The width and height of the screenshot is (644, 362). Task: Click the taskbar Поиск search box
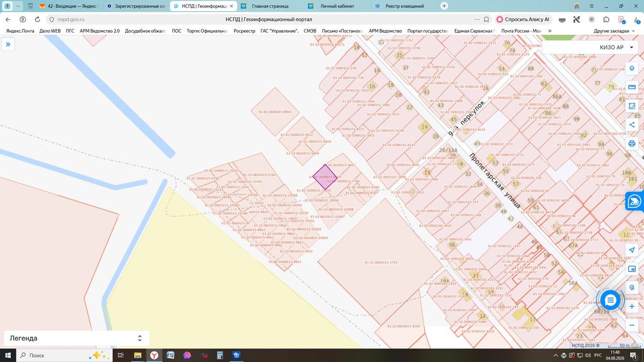coord(64,355)
